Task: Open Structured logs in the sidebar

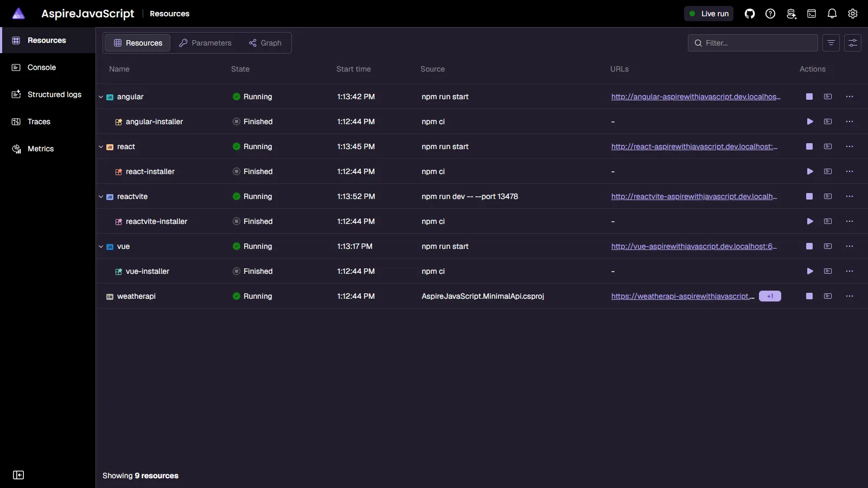Action: pyautogui.click(x=48, y=94)
